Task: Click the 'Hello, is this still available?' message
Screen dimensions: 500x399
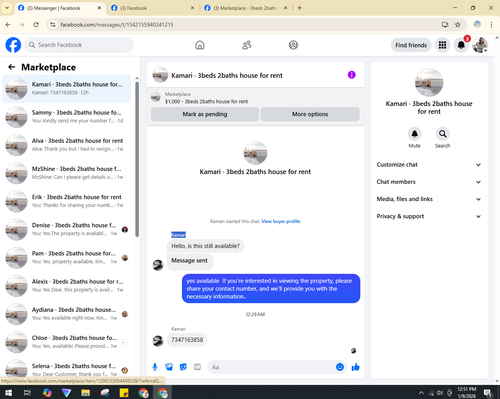Action: tap(205, 246)
